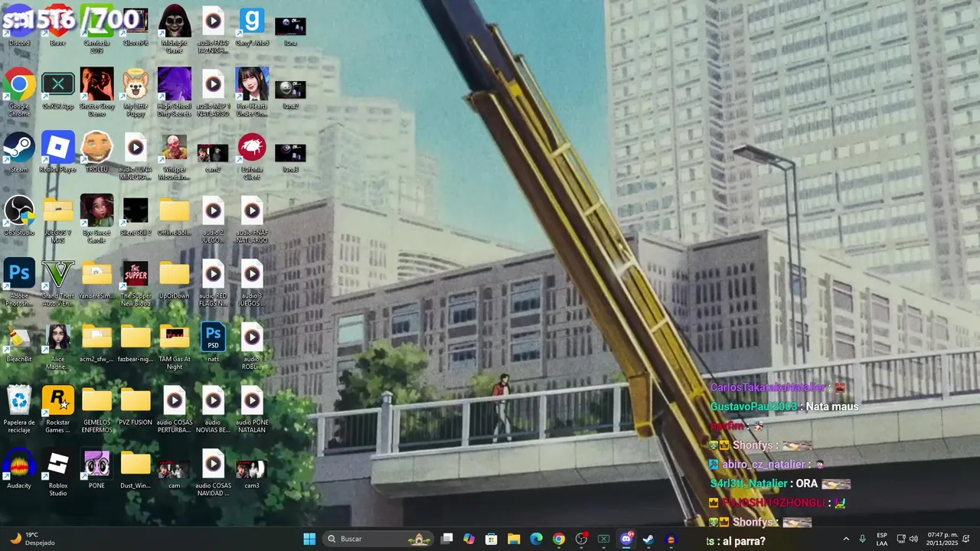This screenshot has height=551, width=980.
Task: Select Papelera de reciclaje icon
Action: pyautogui.click(x=19, y=409)
